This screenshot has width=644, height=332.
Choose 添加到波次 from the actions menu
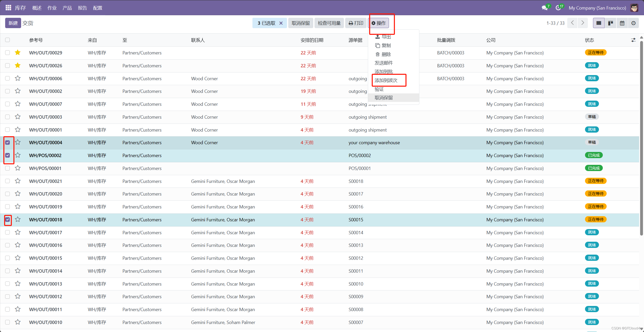[x=386, y=80]
